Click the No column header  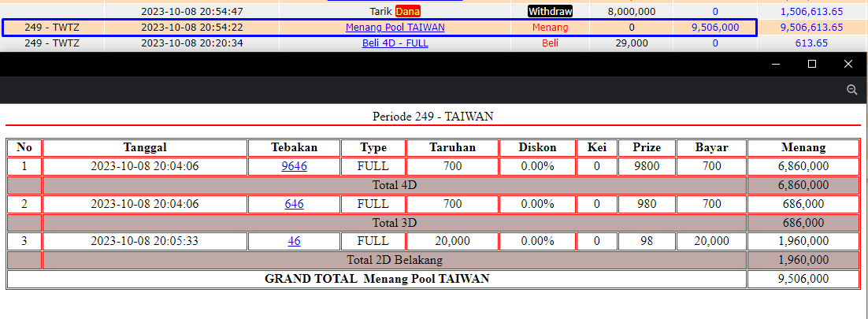click(24, 147)
